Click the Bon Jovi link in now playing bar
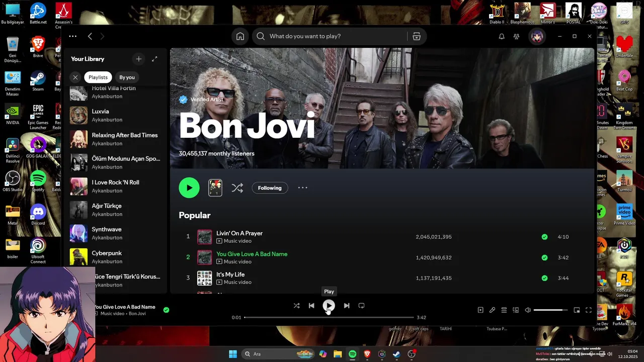This screenshot has width=644, height=362. pos(137,314)
